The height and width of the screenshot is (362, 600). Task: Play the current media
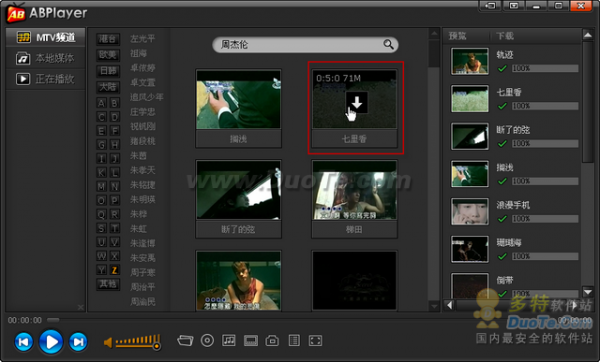tap(51, 341)
